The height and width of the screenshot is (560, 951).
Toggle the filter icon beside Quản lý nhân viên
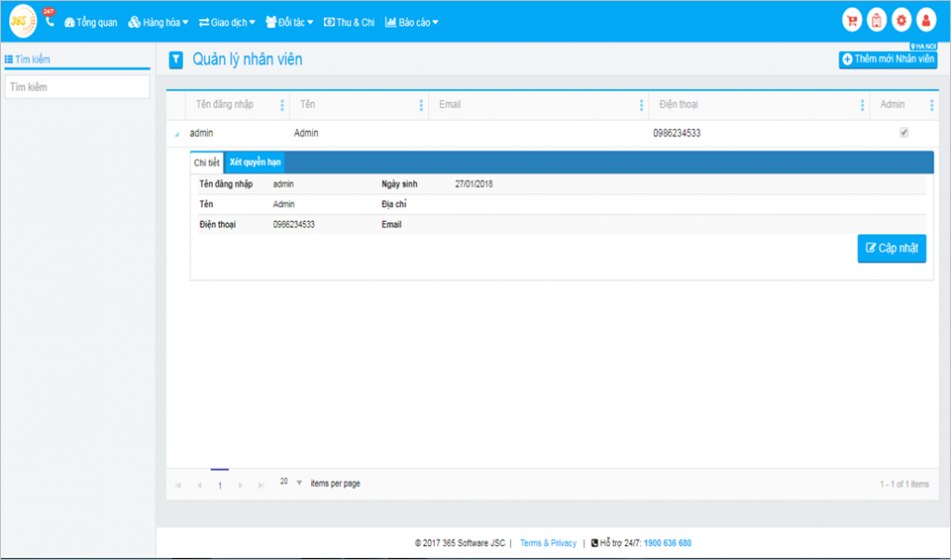tap(176, 60)
